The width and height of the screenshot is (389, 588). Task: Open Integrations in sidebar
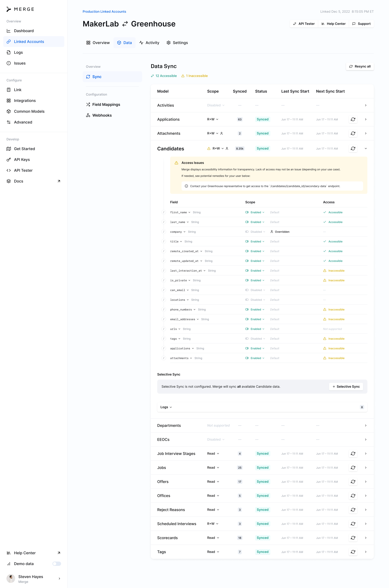coord(34,100)
